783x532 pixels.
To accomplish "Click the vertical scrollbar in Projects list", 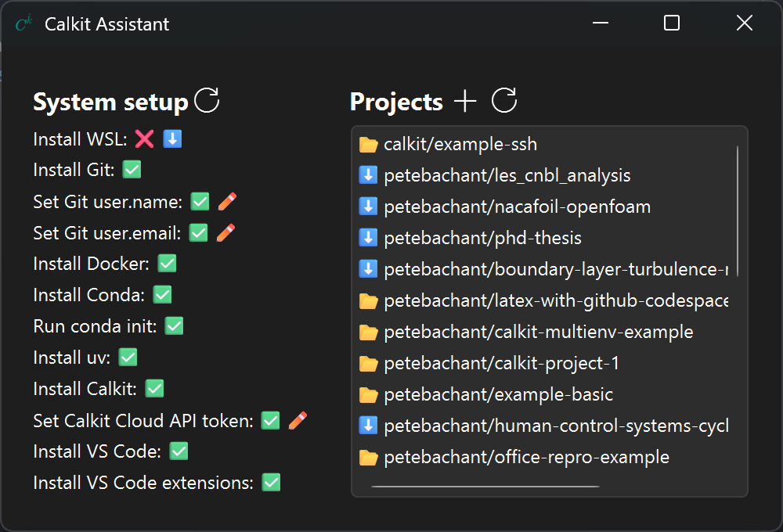I will pyautogui.click(x=738, y=211).
